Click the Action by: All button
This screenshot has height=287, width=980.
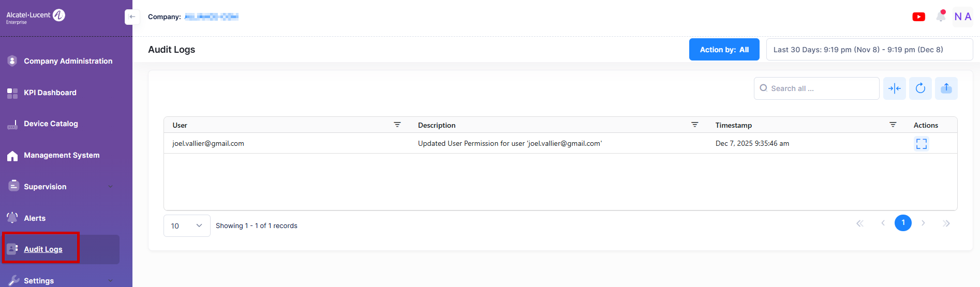click(x=724, y=50)
